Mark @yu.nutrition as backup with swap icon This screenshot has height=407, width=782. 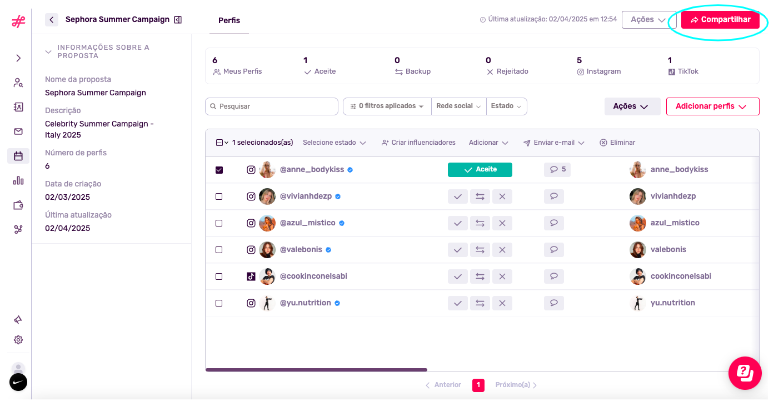pos(480,303)
